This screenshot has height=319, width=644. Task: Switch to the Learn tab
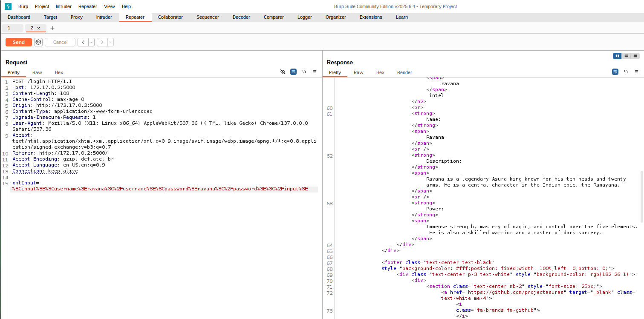point(402,17)
